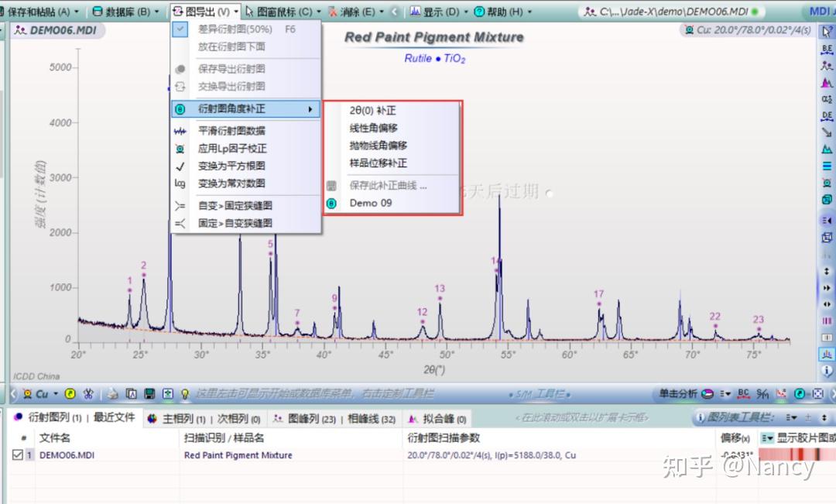Click the floppy disk save icon near Cu toolbar
The height and width of the screenshot is (504, 836).
coord(149,393)
